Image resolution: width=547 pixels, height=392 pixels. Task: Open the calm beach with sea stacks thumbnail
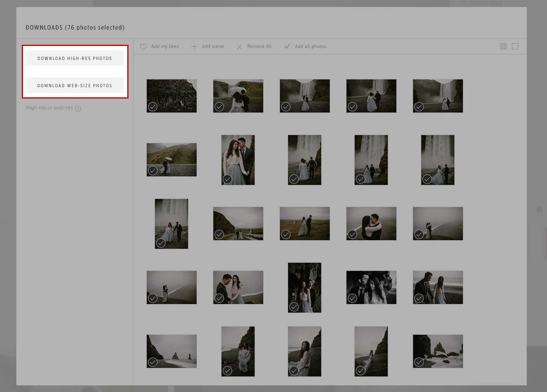click(x=172, y=351)
